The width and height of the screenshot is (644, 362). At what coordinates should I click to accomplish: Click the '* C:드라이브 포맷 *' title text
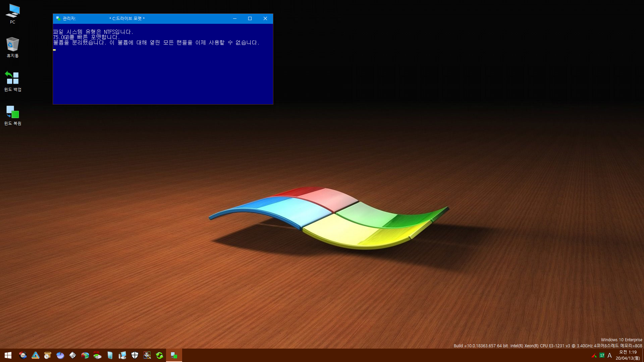point(127,18)
